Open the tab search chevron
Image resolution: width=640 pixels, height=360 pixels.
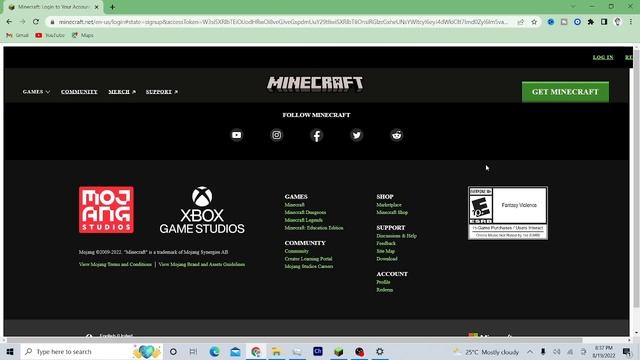click(573, 7)
